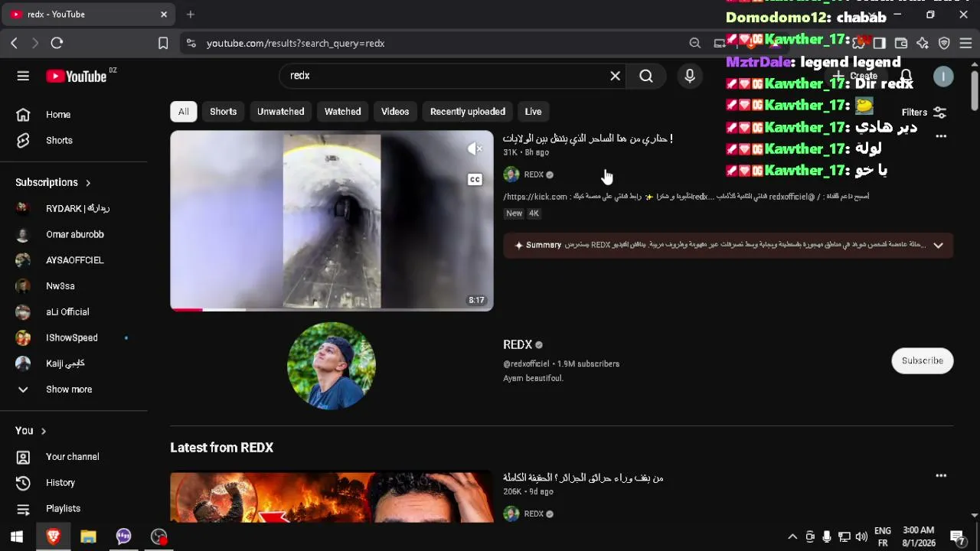Image resolution: width=980 pixels, height=551 pixels.
Task: Open AYSAOFFCIEL subscription
Action: [x=73, y=260]
